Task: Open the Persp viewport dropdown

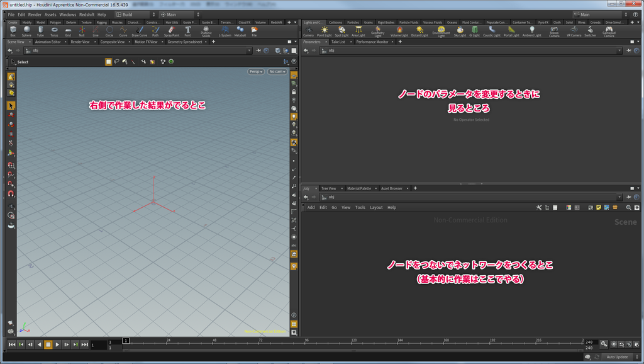Action: click(256, 72)
